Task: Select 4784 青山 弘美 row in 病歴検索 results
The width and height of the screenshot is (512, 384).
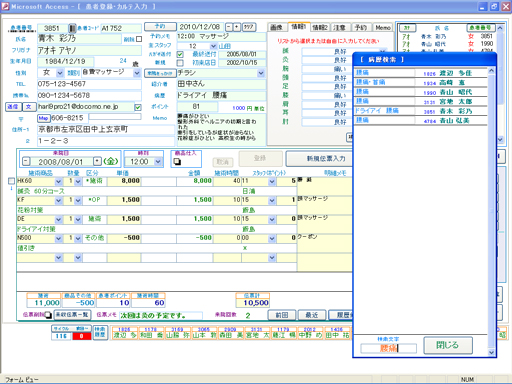Action: 421,120
